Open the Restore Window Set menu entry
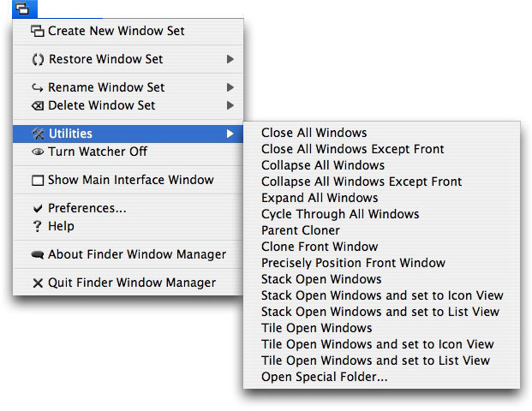 (x=129, y=59)
